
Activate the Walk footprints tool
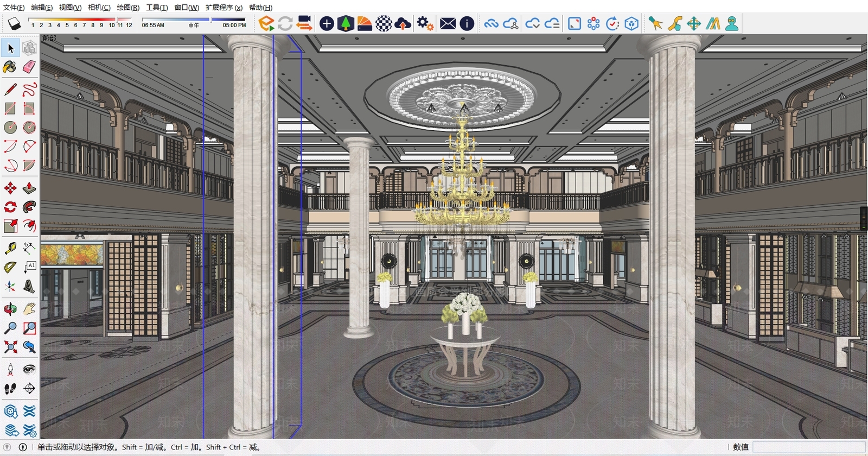(x=10, y=389)
